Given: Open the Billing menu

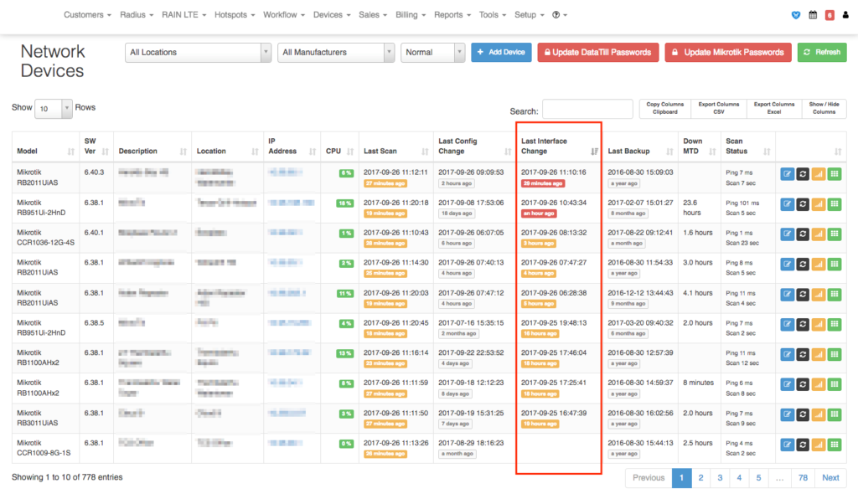Looking at the screenshot, I should point(411,15).
